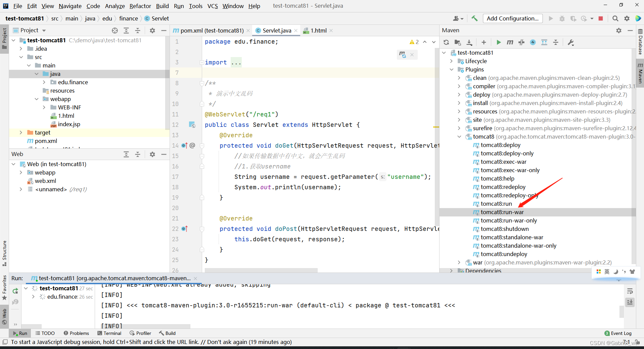
Task: Toggle Maven offline mode
Action: point(521,42)
